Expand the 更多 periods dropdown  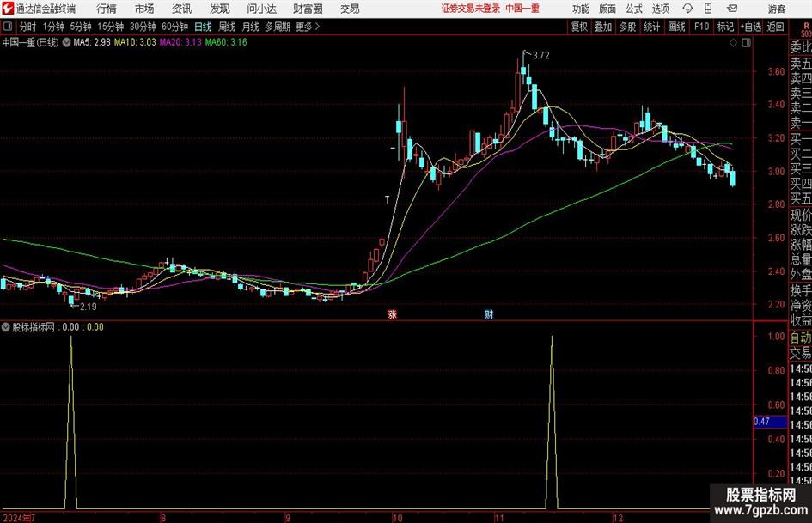point(308,27)
